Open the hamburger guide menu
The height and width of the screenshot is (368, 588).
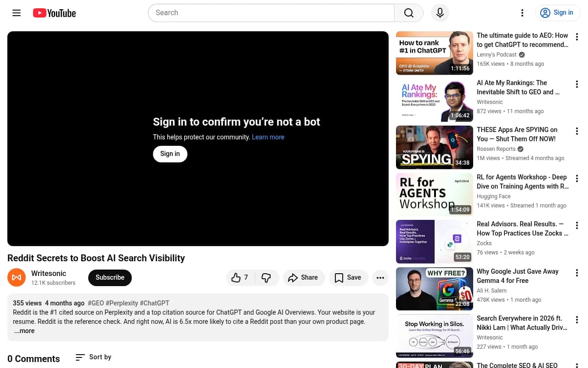tap(17, 13)
